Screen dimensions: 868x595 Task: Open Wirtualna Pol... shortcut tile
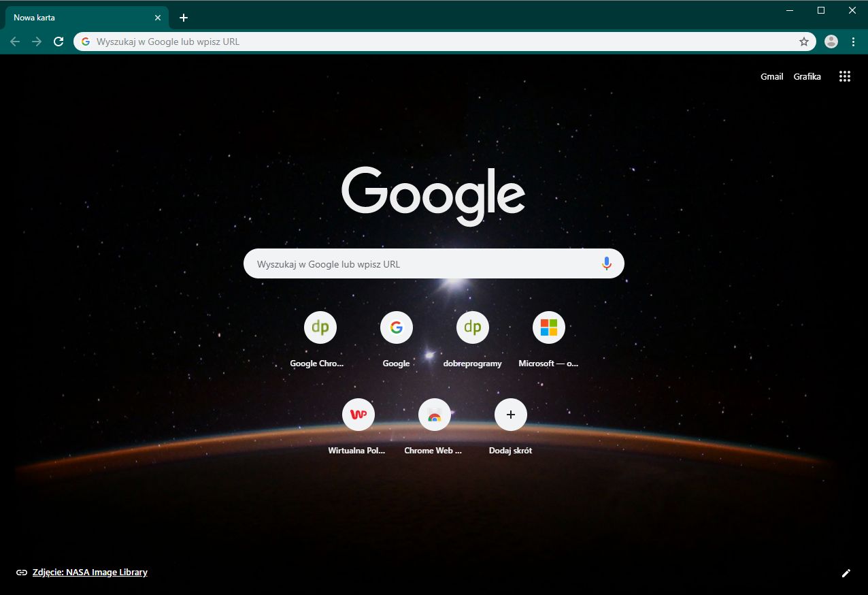[358, 427]
